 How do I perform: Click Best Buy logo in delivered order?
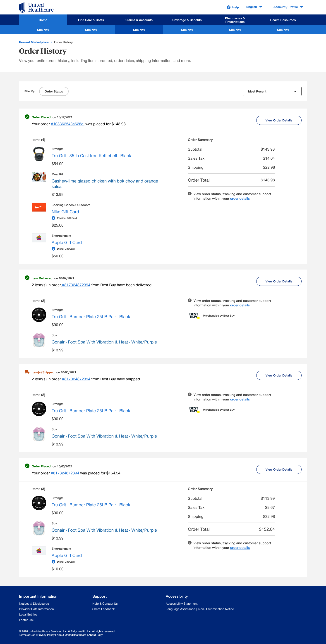click(x=194, y=315)
